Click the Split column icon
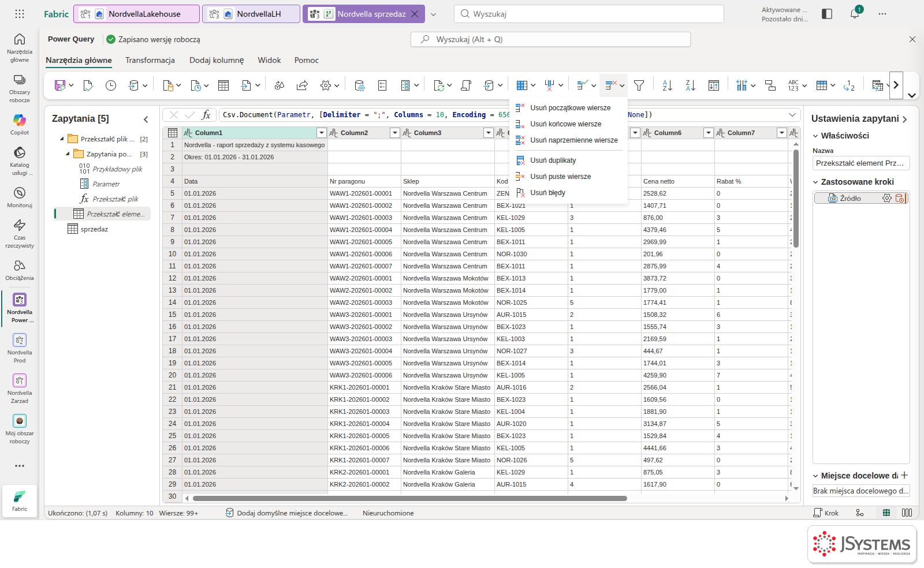 742,85
